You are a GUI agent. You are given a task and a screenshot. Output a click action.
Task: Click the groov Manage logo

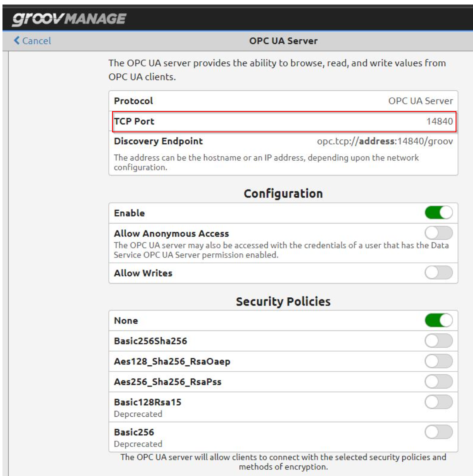[x=69, y=19]
